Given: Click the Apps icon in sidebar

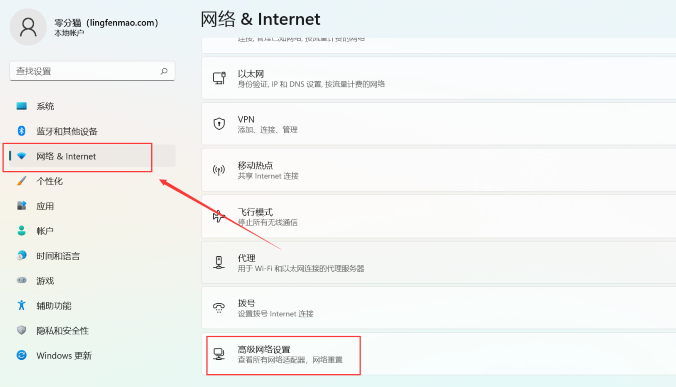Looking at the screenshot, I should (x=22, y=206).
